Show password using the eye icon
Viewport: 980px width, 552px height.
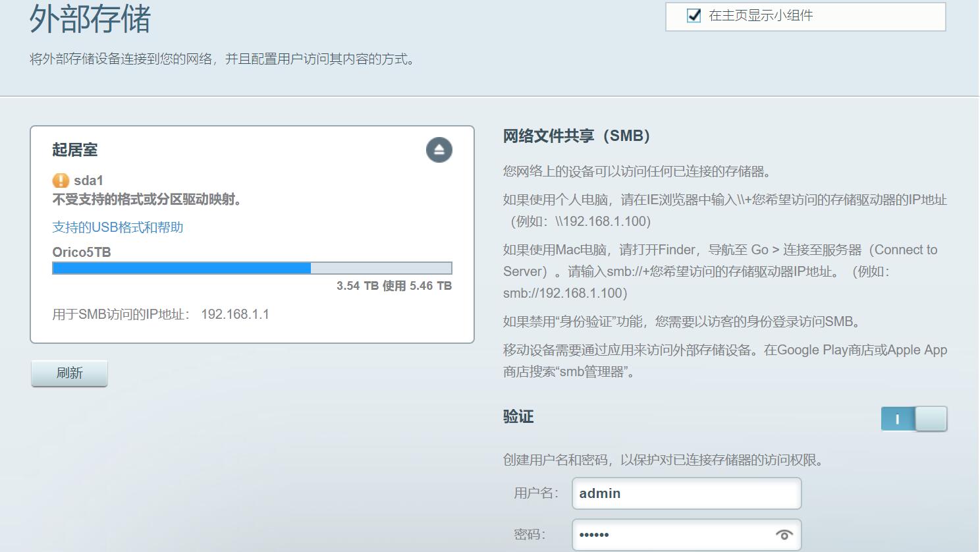[784, 535]
